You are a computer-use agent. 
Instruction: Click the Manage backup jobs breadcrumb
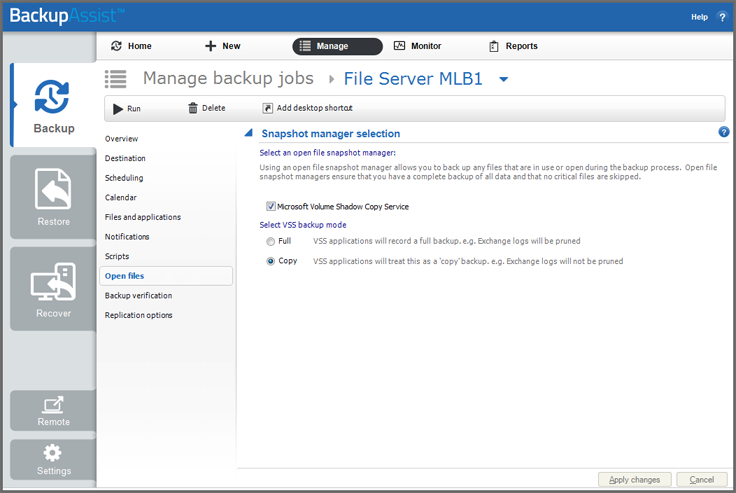[228, 78]
